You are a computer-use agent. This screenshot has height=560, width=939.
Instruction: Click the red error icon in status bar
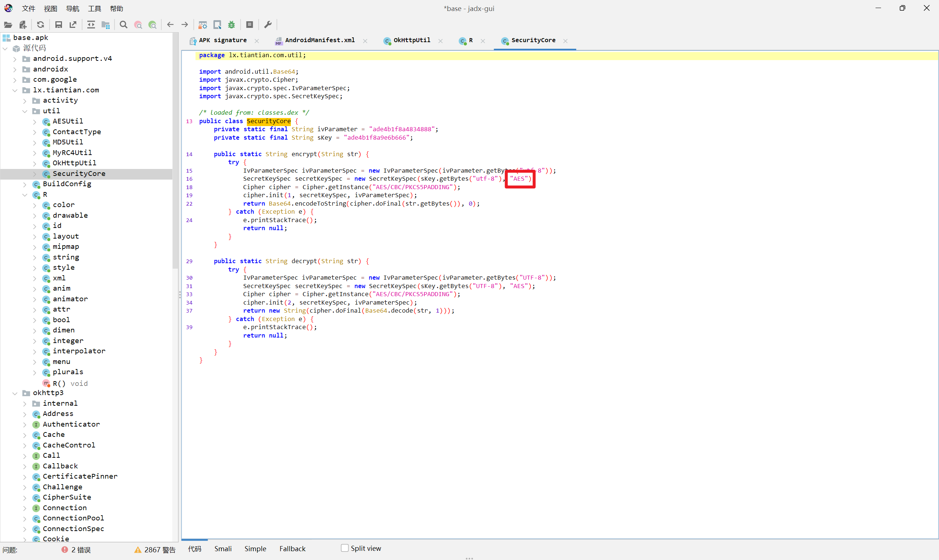65,550
